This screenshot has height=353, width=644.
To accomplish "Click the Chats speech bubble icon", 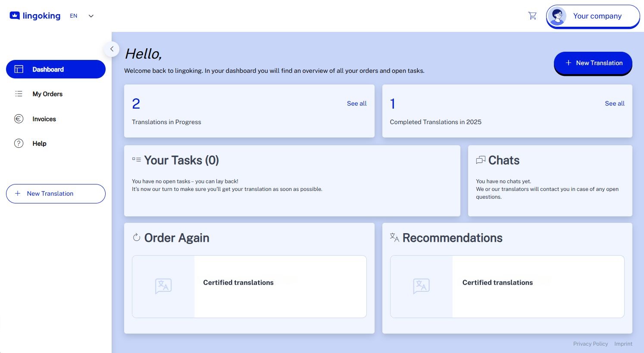I will point(480,159).
